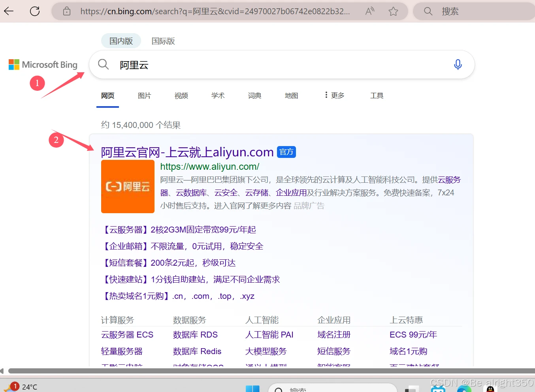The width and height of the screenshot is (535, 392).
Task: Click the Bing search magnifier icon
Action: pos(103,64)
